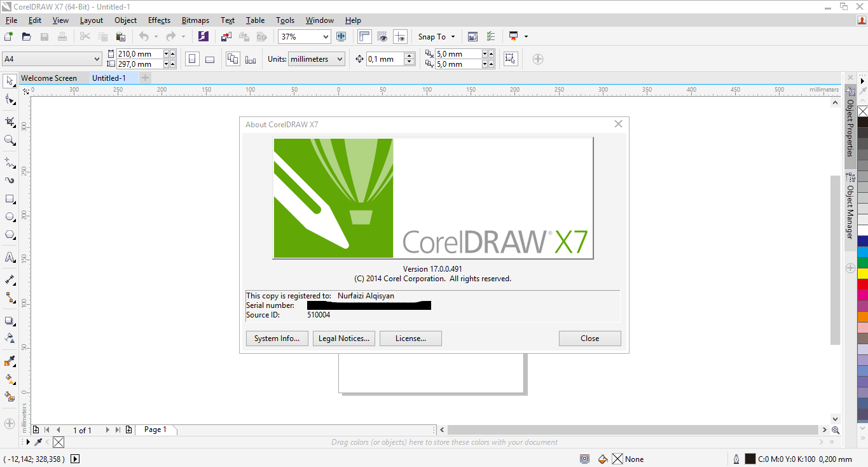The image size is (868, 467).
Task: Select the Interactive Fill tool
Action: pos(10,379)
